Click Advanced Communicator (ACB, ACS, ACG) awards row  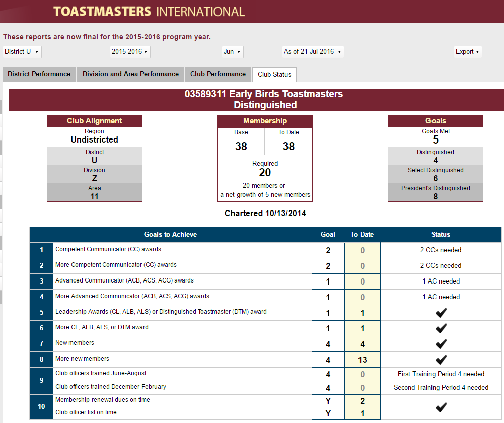pos(265,281)
